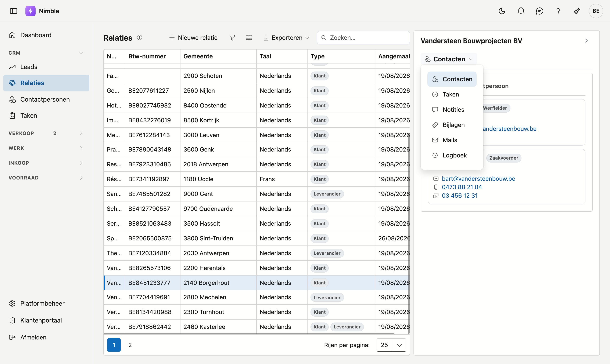Click the Nimble lightning logo
610x364 pixels.
coord(30,11)
